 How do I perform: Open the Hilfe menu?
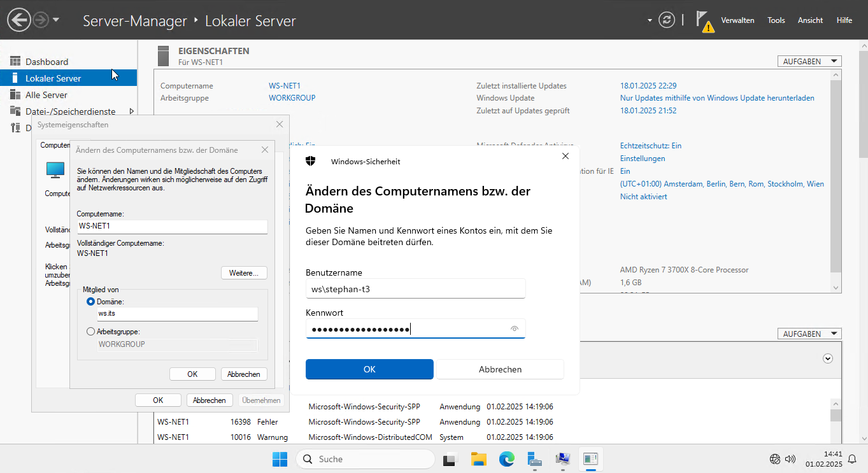844,20
